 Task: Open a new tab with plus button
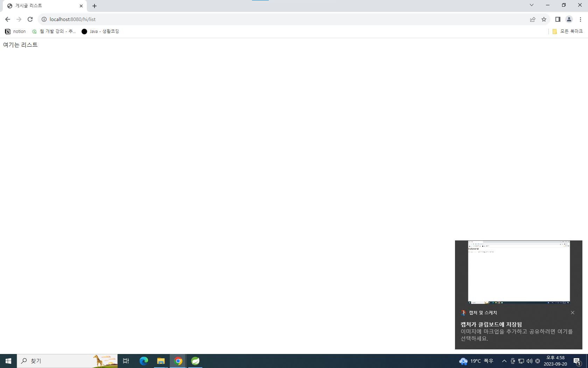coord(94,6)
